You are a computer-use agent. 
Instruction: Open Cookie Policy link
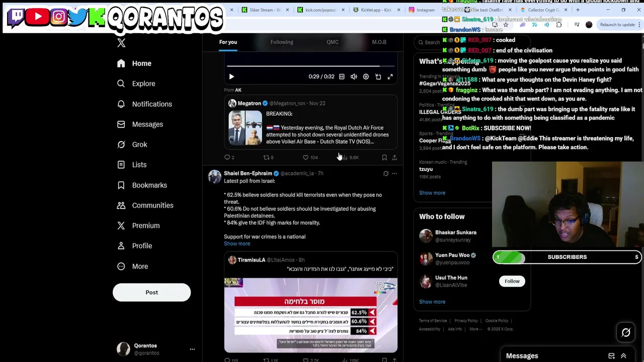coord(497,321)
